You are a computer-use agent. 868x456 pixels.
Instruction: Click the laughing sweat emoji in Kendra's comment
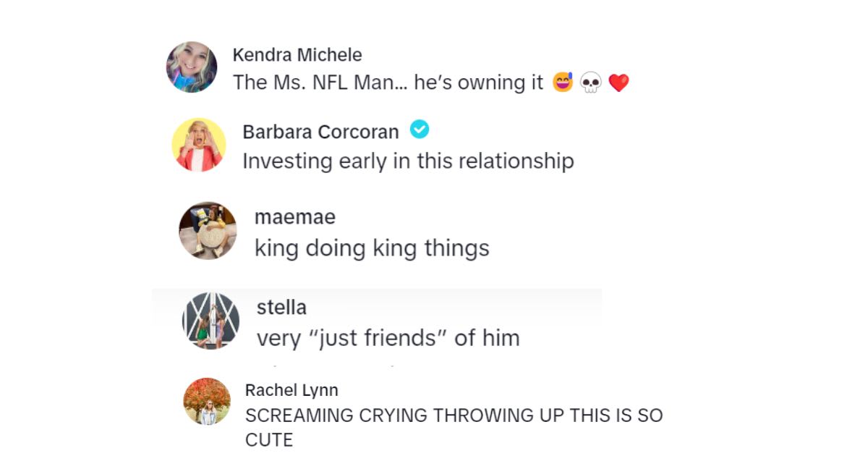[563, 83]
